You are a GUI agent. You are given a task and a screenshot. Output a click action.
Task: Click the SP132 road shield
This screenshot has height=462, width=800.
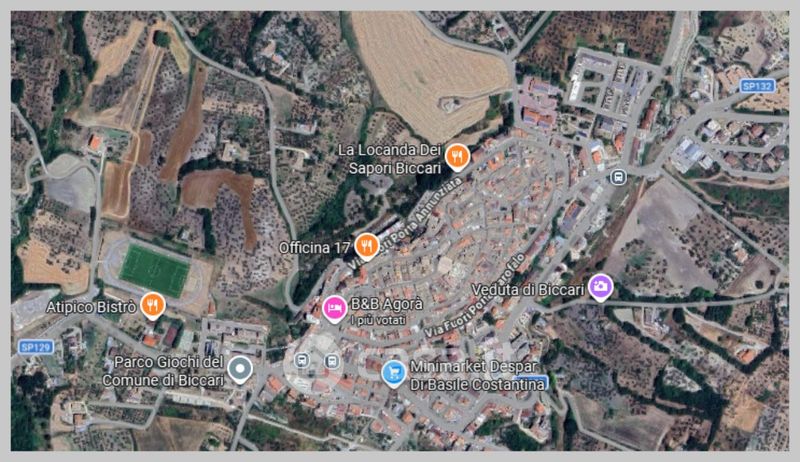coord(757,86)
